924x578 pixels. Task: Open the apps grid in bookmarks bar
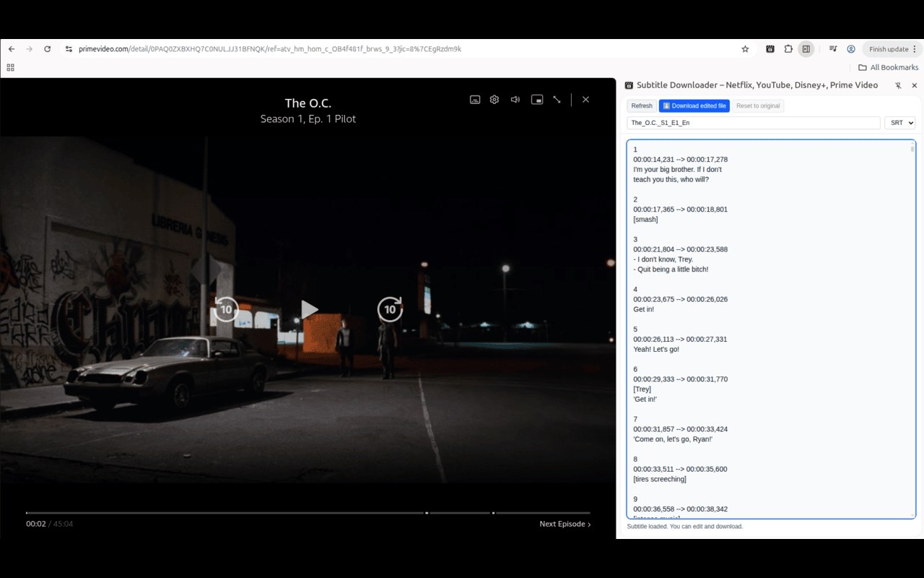click(x=11, y=67)
